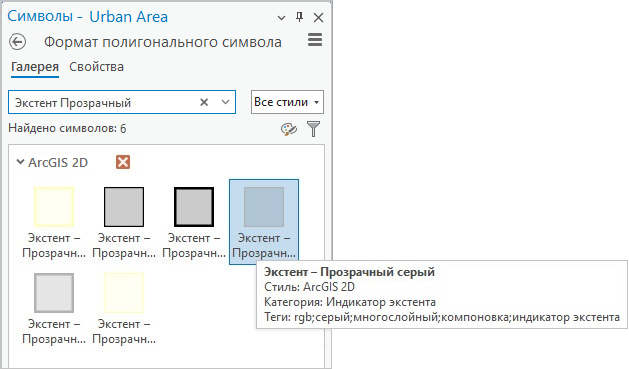Click the Формат полигонального символа heading

click(162, 42)
